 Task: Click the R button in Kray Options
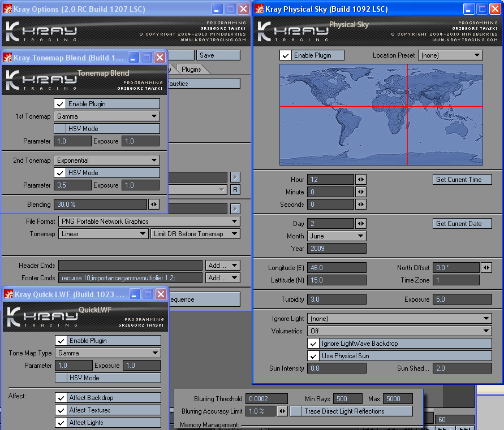coord(235,190)
